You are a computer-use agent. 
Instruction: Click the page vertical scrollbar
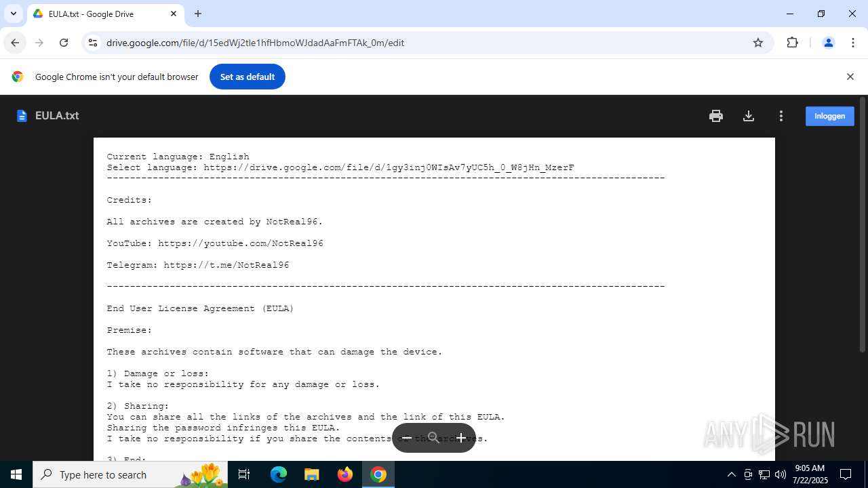[863, 225]
